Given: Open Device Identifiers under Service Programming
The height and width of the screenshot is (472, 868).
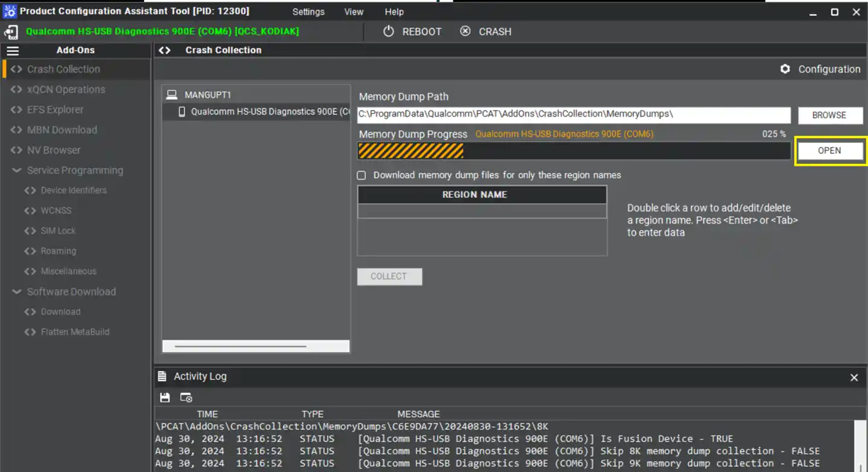Looking at the screenshot, I should click(x=74, y=190).
